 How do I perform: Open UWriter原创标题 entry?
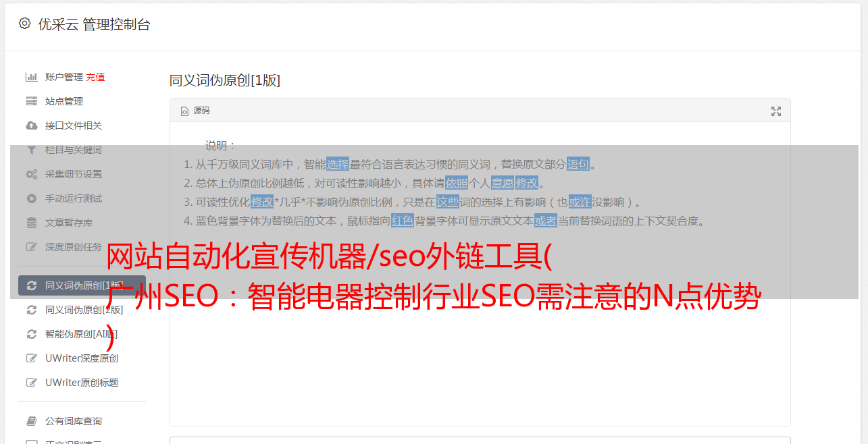coord(82,383)
